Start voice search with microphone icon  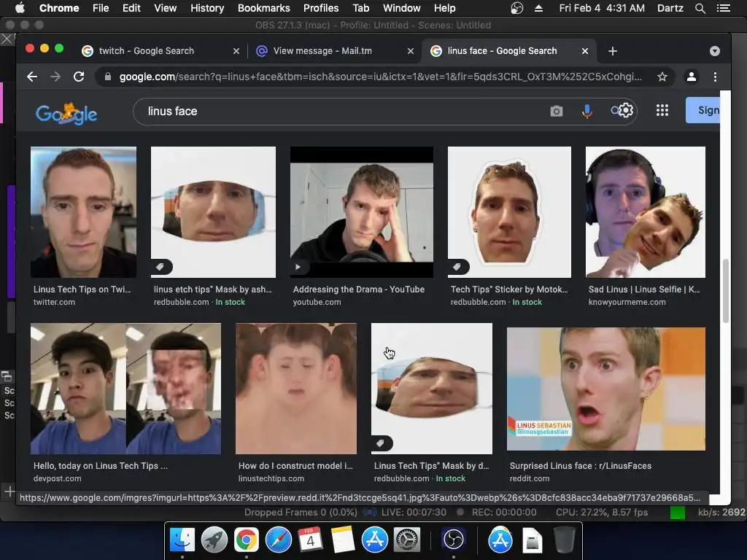(587, 111)
